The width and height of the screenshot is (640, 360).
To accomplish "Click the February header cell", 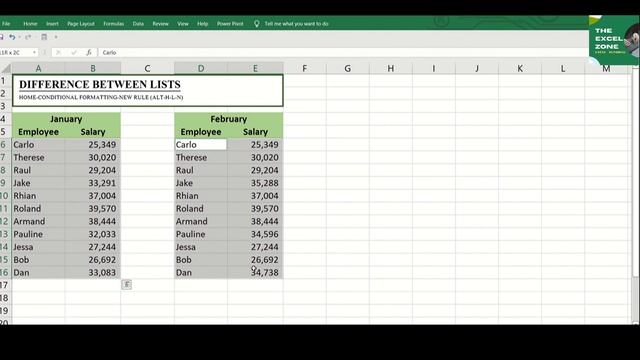I will pos(229,119).
